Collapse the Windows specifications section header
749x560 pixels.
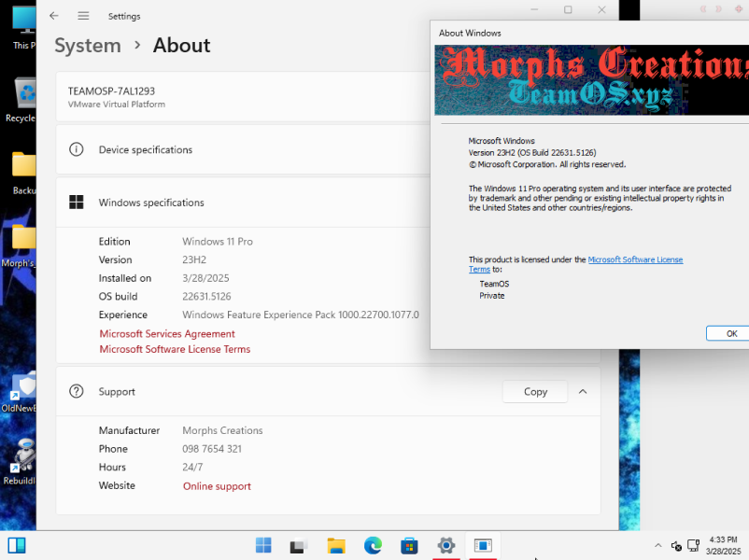[x=244, y=203]
